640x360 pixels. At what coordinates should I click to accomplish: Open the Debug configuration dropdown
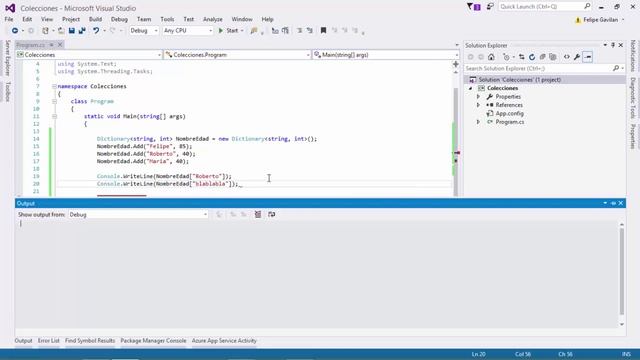pos(144,31)
